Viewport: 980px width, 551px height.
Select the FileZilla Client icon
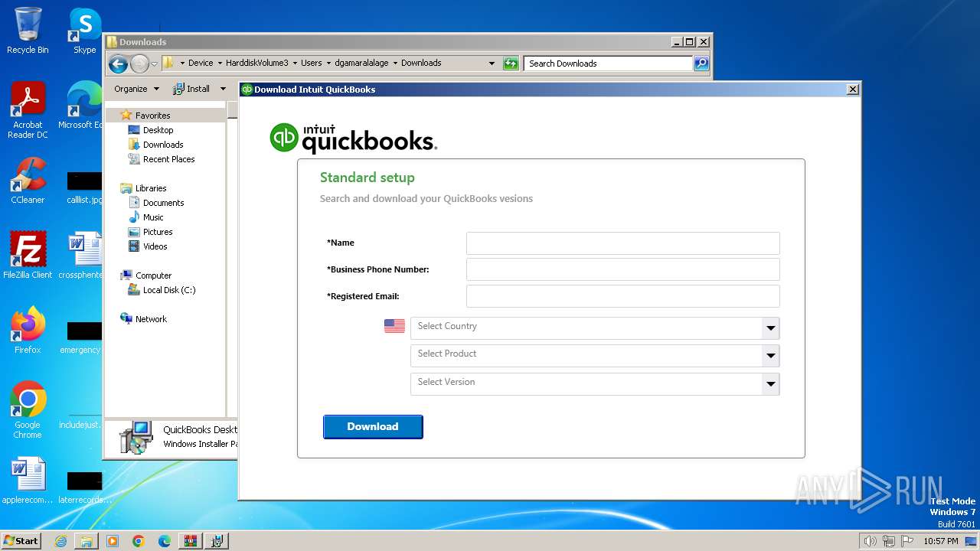tap(28, 256)
